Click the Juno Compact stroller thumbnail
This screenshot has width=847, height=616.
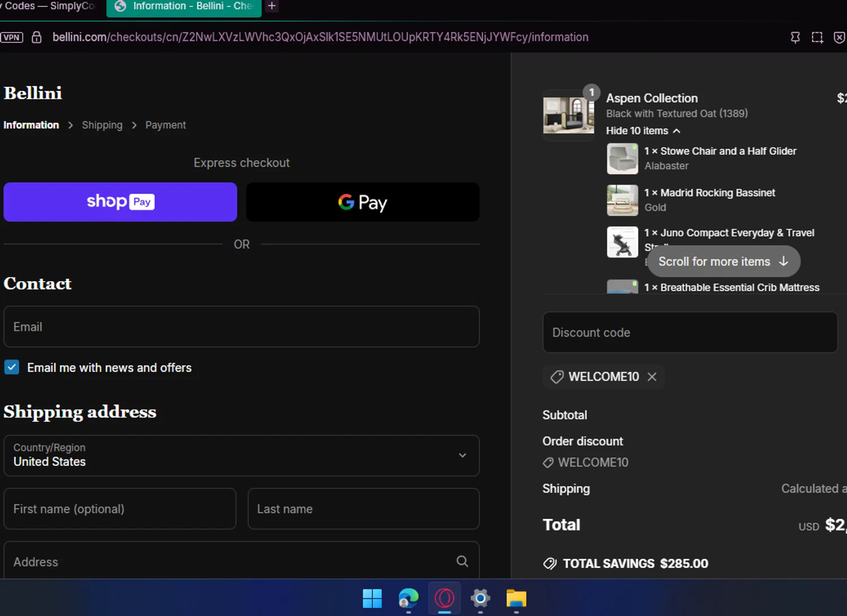click(622, 242)
